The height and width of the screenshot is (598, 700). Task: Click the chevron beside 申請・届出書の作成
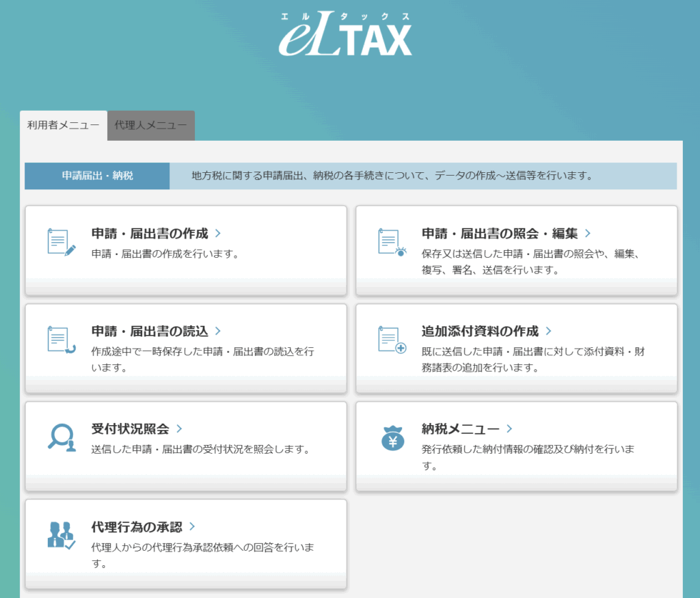218,233
